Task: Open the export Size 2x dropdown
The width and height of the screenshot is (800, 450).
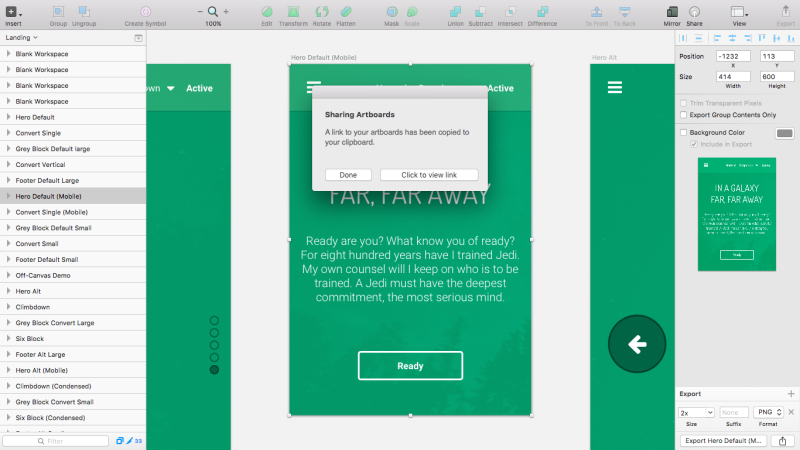Action: point(696,412)
